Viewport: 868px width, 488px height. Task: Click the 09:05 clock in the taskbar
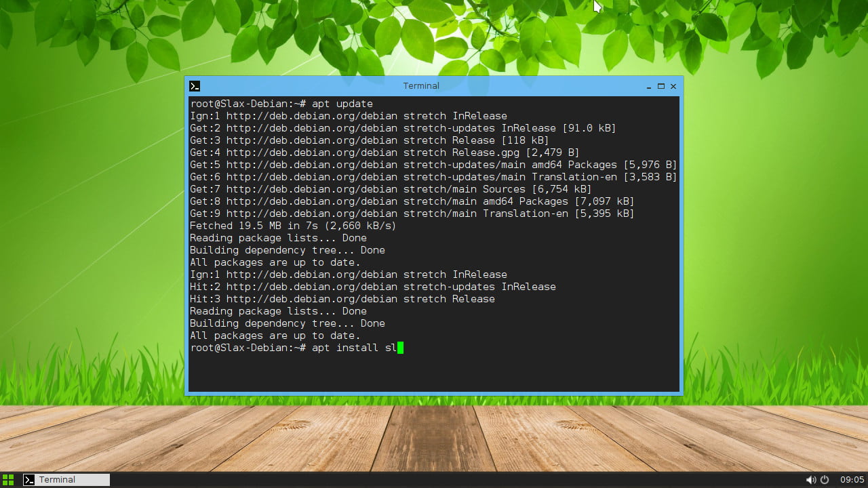pyautogui.click(x=852, y=480)
